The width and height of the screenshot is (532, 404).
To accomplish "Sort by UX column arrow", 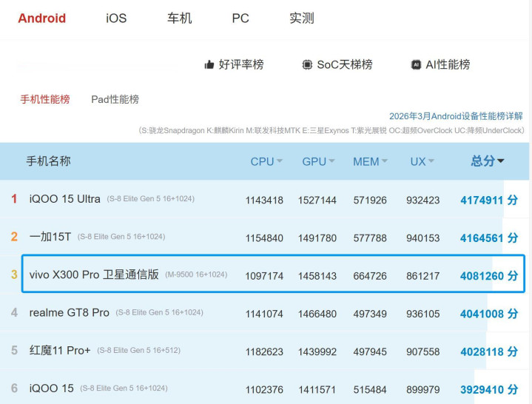I will 431,161.
